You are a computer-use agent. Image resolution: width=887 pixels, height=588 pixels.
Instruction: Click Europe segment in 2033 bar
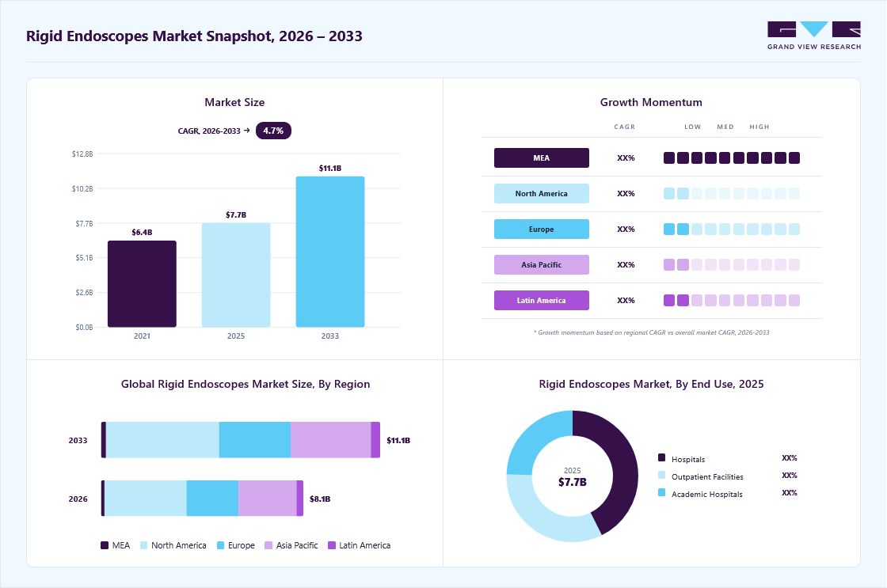(255, 440)
